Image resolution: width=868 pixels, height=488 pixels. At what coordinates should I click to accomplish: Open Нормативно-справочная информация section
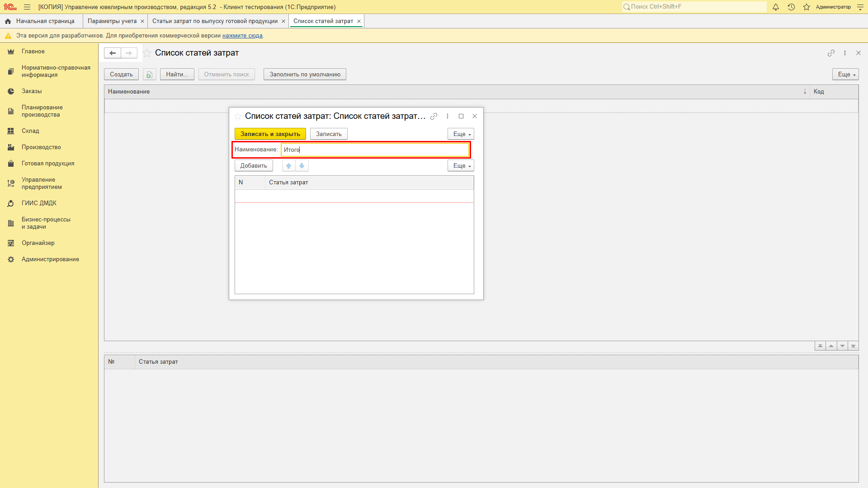click(49, 71)
